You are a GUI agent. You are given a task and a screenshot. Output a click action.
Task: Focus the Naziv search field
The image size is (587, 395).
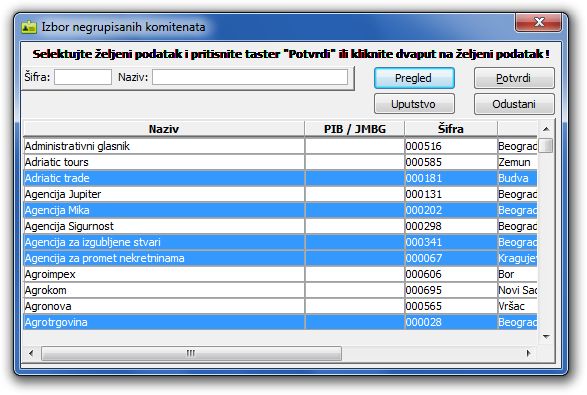coord(250,77)
